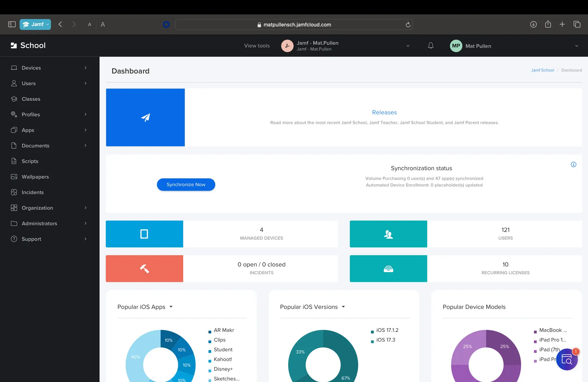
Task: Open Devices in the sidebar
Action: 31,68
